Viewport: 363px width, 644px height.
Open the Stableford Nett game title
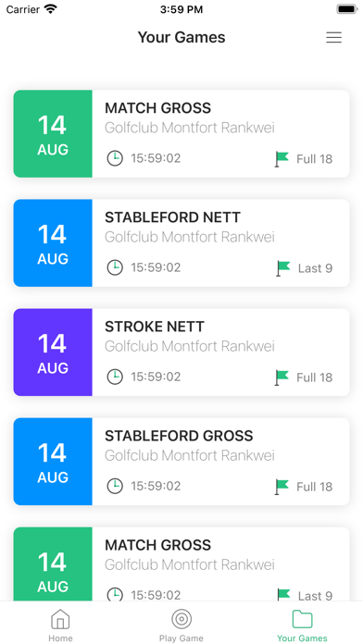(x=172, y=217)
